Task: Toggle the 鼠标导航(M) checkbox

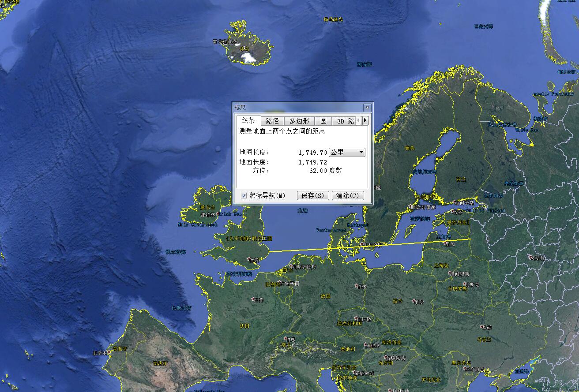Action: tap(244, 195)
